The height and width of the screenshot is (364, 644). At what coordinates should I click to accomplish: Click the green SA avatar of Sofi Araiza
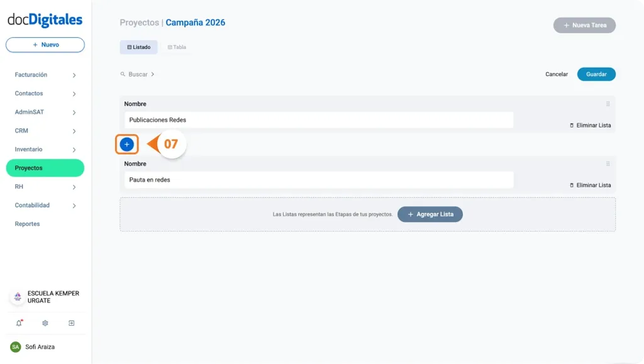pos(16,346)
